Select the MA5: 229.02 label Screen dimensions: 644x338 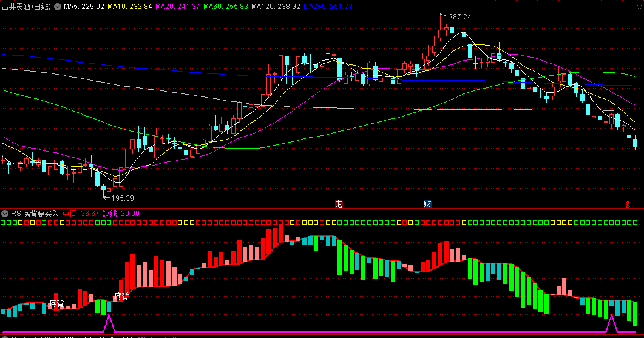(84, 7)
